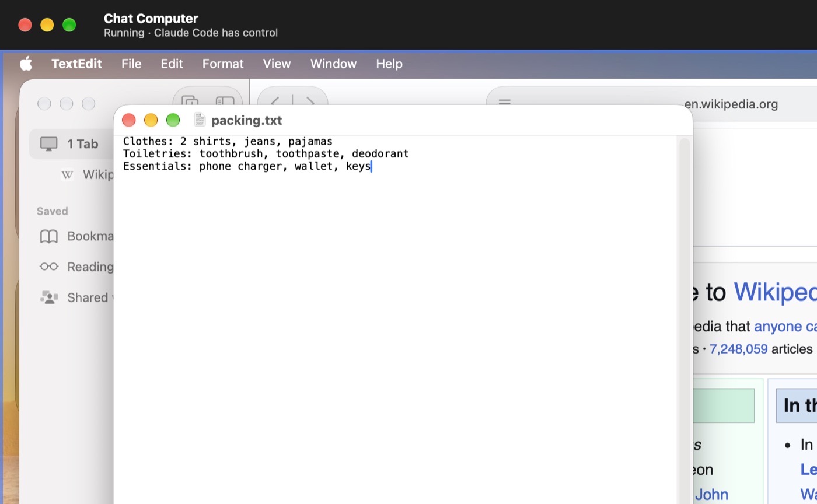Viewport: 817px width, 504px height.
Task: Click 'toothbrush' in the Toiletries line
Action: [x=231, y=153]
